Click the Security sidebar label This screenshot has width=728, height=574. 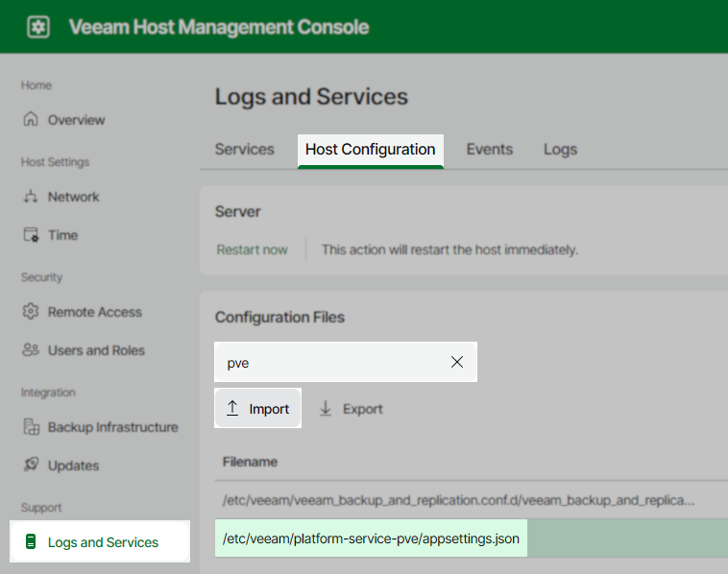42,277
